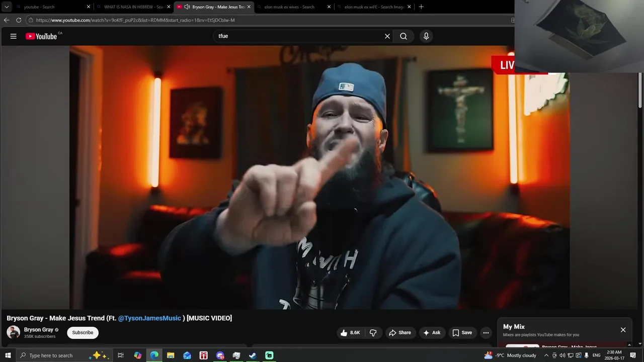Screen dimensions: 644x362
Task: Open File Explorer from the taskbar
Action: coord(171,355)
